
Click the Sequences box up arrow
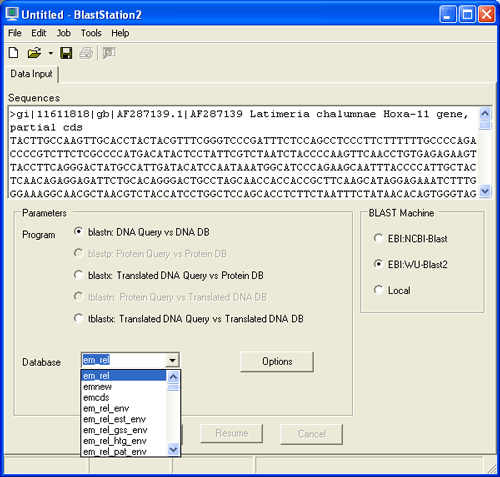[485, 114]
